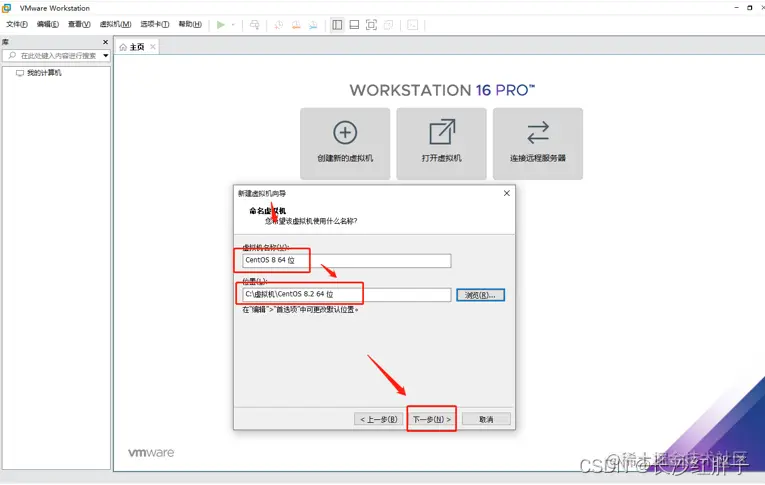Click the 打开虚拟机 tile
Viewport: 765px width, 485px height.
(442, 143)
